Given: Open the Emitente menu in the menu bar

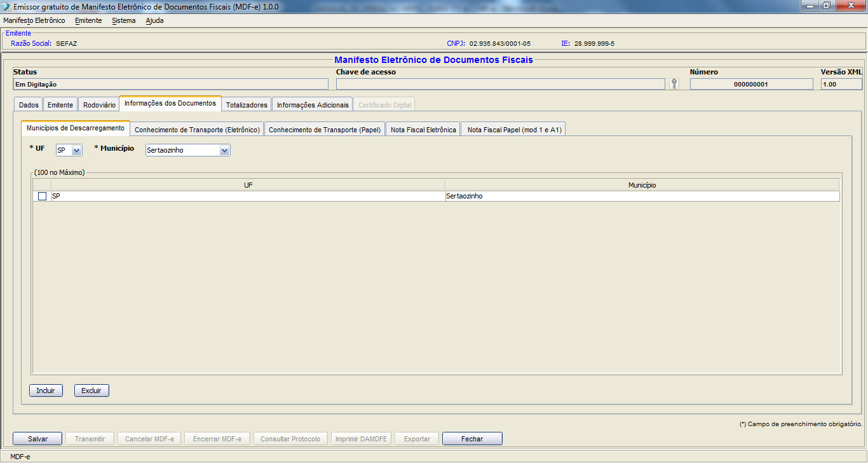Looking at the screenshot, I should pos(88,20).
